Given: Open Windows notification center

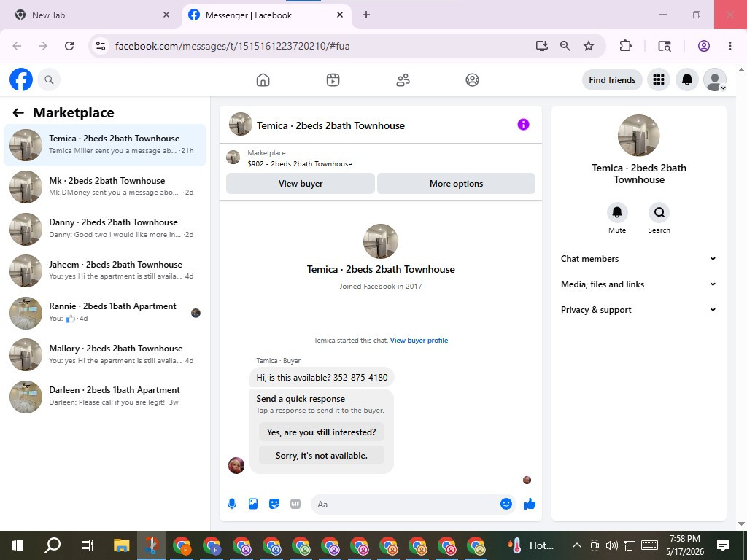Looking at the screenshot, I should 723,545.
